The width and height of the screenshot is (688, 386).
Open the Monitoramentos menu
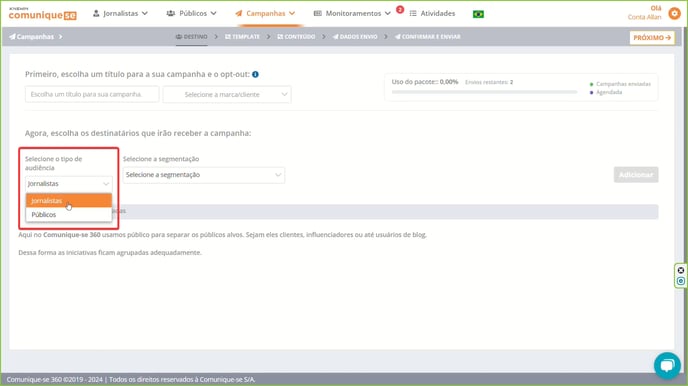point(352,14)
